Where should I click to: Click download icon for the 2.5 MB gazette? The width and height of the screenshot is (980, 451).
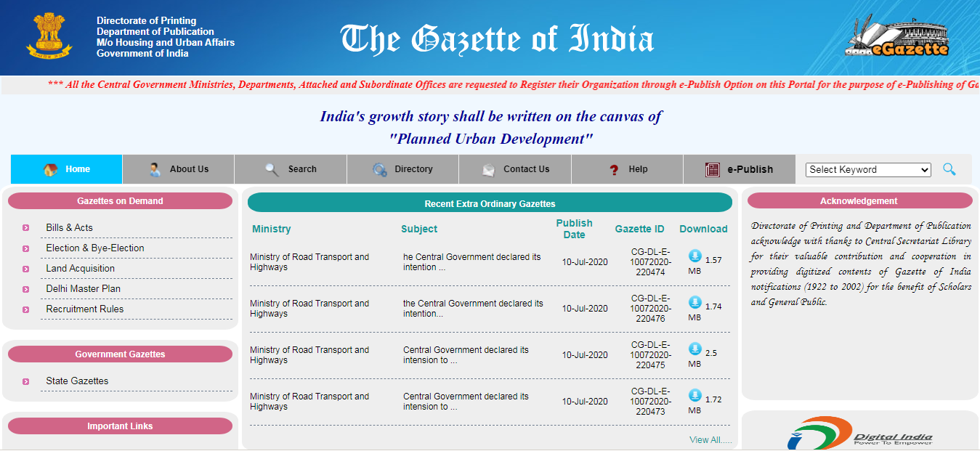(x=694, y=349)
